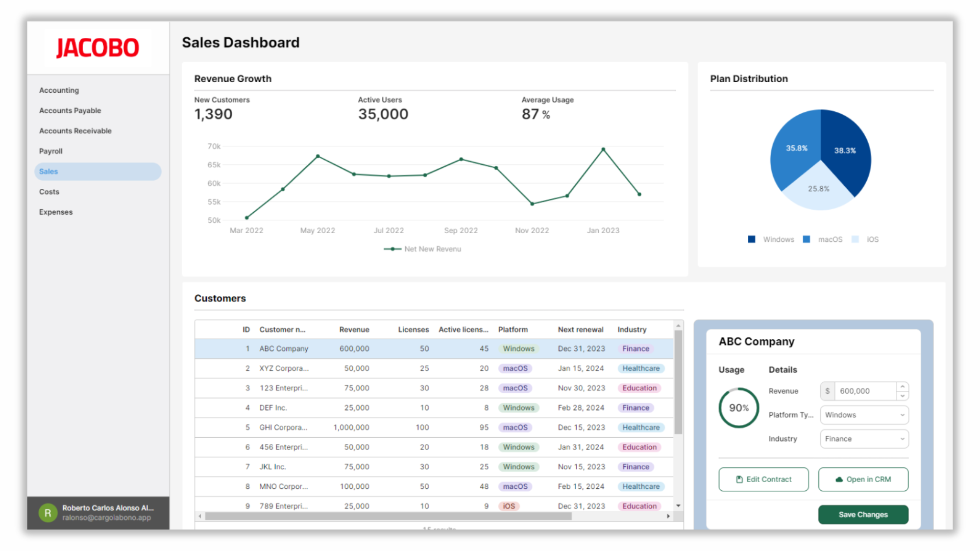The height and width of the screenshot is (551, 980).
Task: Navigate to the Expenses section
Action: click(56, 212)
